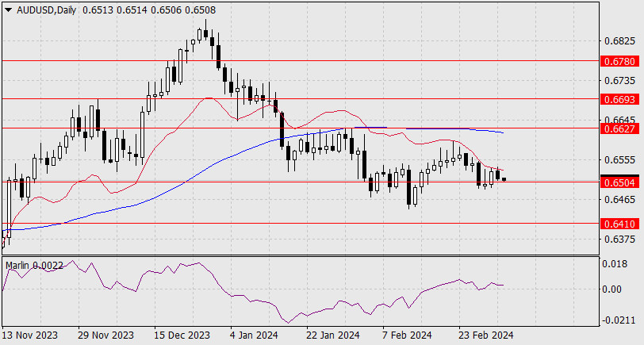Screen dimensions: 644x345
Task: Select the 0.6504 red price level label
Action: [619, 182]
